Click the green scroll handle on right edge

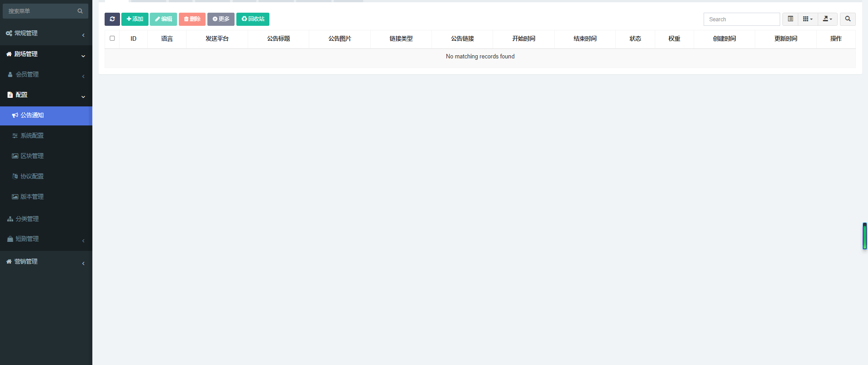864,236
